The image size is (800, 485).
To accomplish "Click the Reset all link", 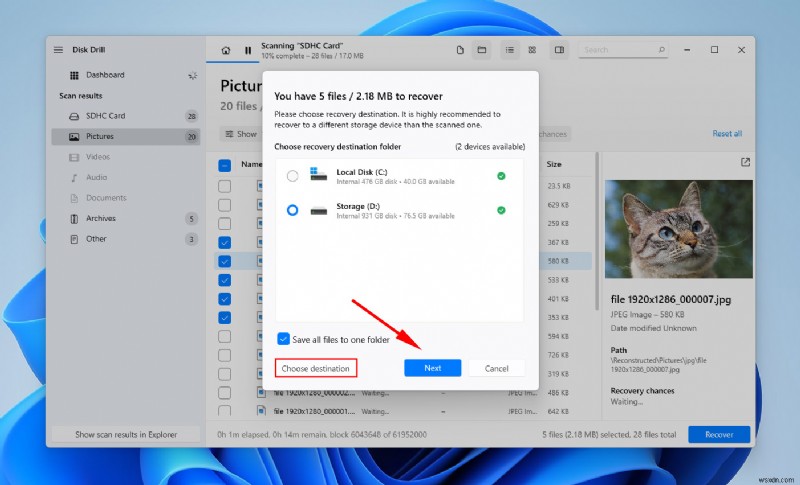I will coord(727,134).
